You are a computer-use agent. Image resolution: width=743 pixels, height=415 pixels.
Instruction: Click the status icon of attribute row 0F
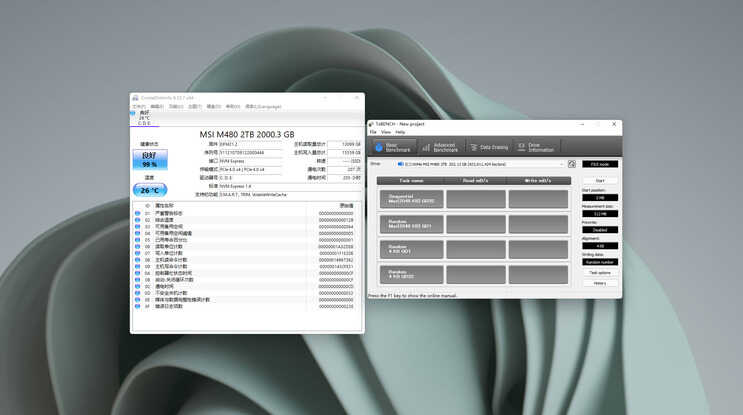[137, 306]
